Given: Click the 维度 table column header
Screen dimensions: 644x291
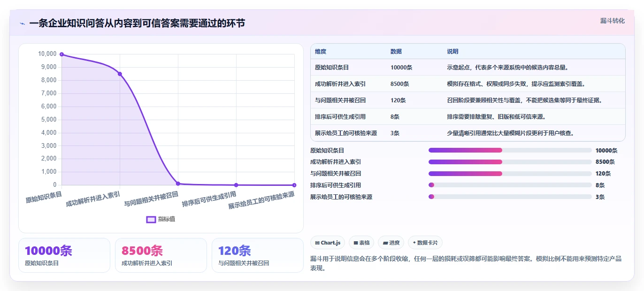Looking at the screenshot, I should 321,52.
